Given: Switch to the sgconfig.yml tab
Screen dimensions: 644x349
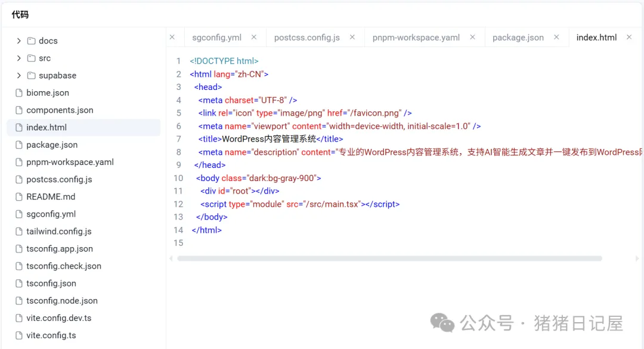Looking at the screenshot, I should coord(216,38).
